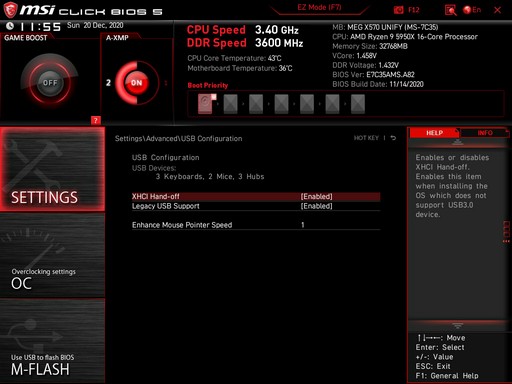Switch to EZ Mode (F7)
The height and width of the screenshot is (384, 512).
pos(319,7)
